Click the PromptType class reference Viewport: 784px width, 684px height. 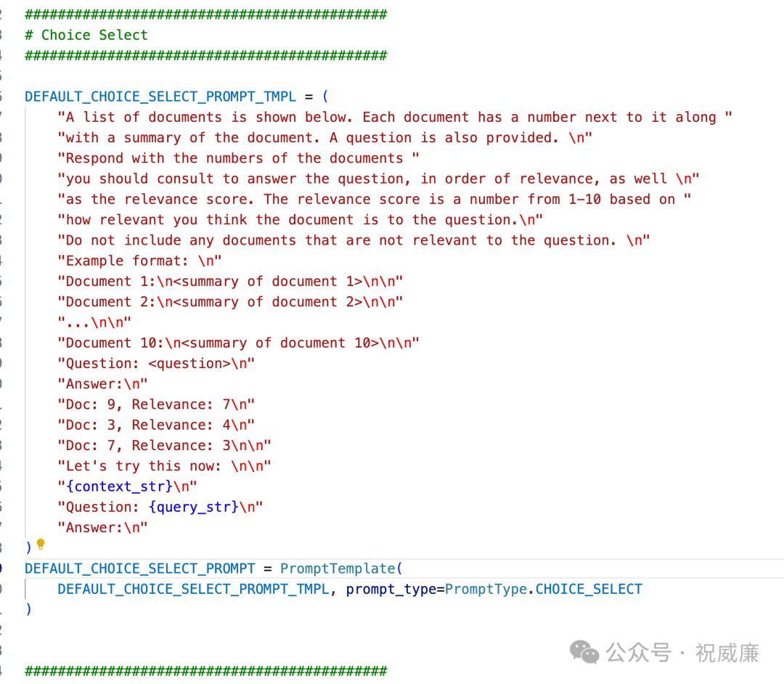point(486,589)
